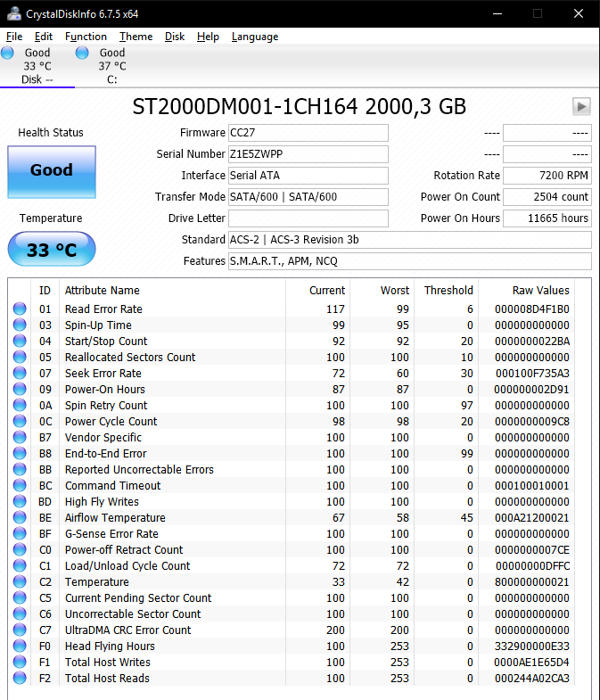
Task: Click the Features S.M.A.R.T. field
Action: click(x=410, y=261)
